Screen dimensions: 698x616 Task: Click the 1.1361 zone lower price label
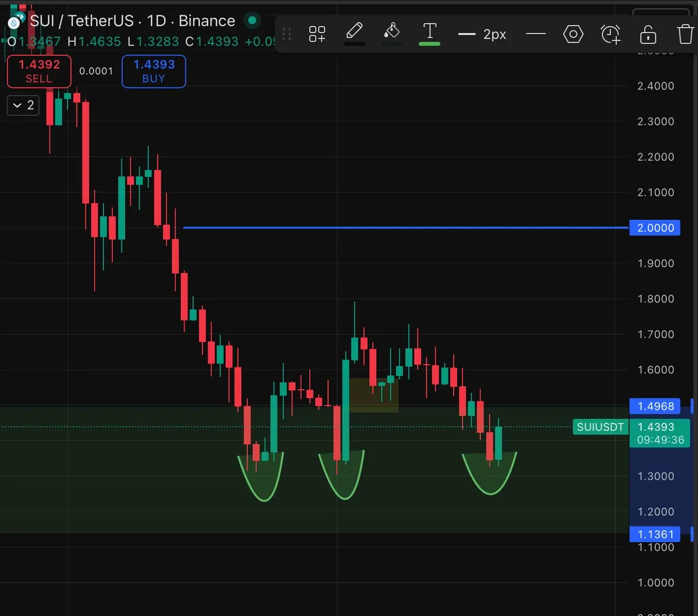click(x=656, y=534)
